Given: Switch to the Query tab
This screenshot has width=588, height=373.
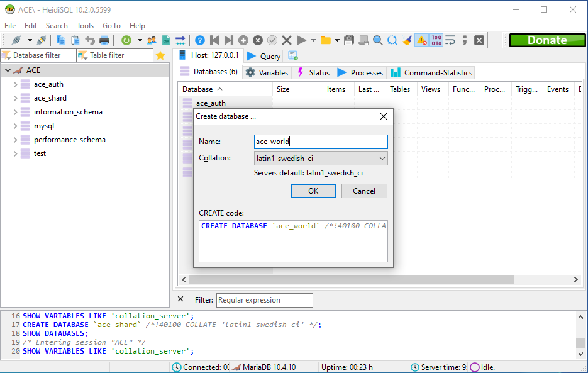Looking at the screenshot, I should [263, 56].
